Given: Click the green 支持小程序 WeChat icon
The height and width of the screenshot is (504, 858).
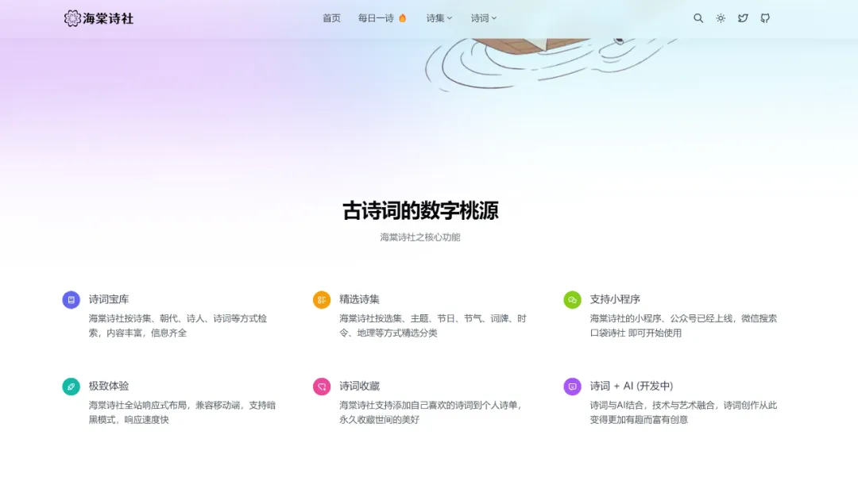Looking at the screenshot, I should click(x=572, y=300).
